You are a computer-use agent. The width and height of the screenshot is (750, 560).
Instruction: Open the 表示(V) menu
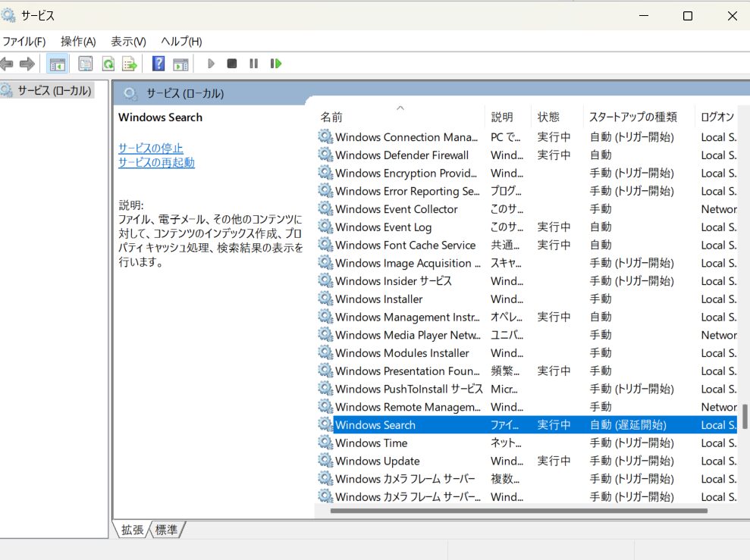point(128,42)
